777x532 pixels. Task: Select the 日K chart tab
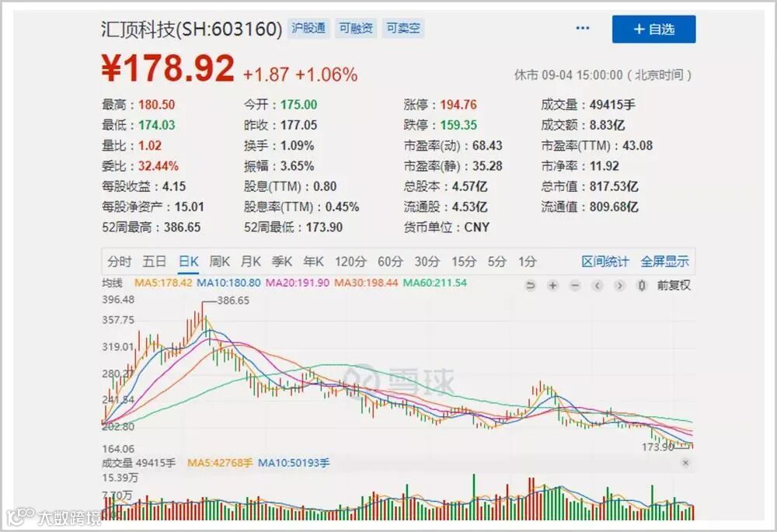(188, 262)
